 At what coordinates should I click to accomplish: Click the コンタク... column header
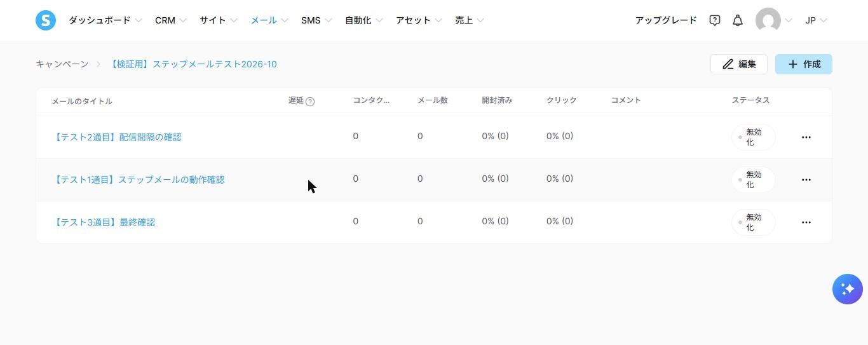pos(371,100)
